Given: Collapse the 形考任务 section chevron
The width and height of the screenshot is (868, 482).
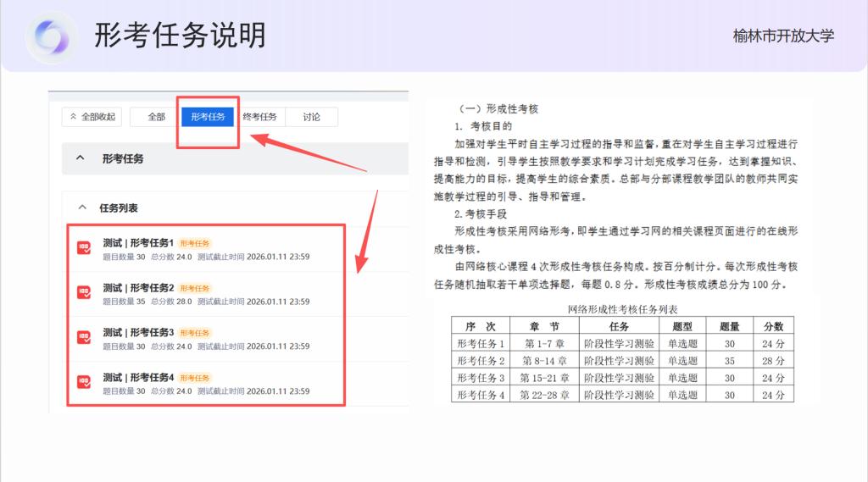Looking at the screenshot, I should (81, 158).
